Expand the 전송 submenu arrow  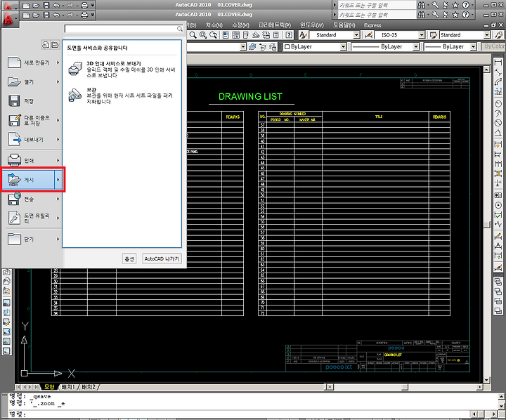click(x=58, y=199)
